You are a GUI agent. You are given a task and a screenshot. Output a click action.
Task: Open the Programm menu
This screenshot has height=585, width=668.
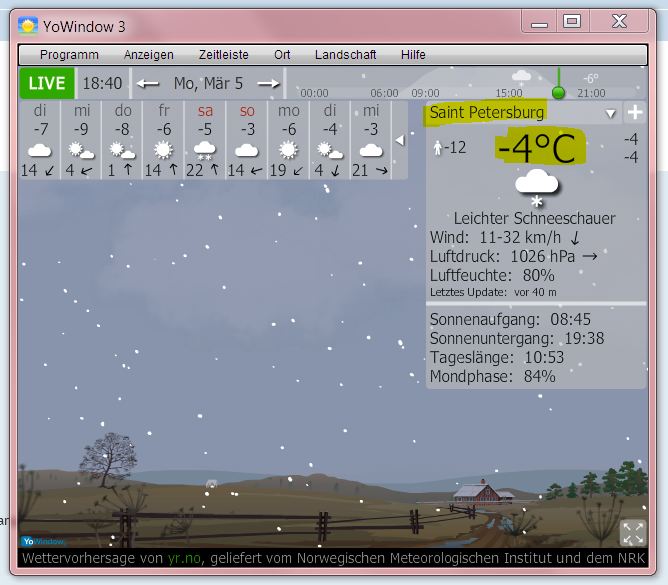(69, 55)
